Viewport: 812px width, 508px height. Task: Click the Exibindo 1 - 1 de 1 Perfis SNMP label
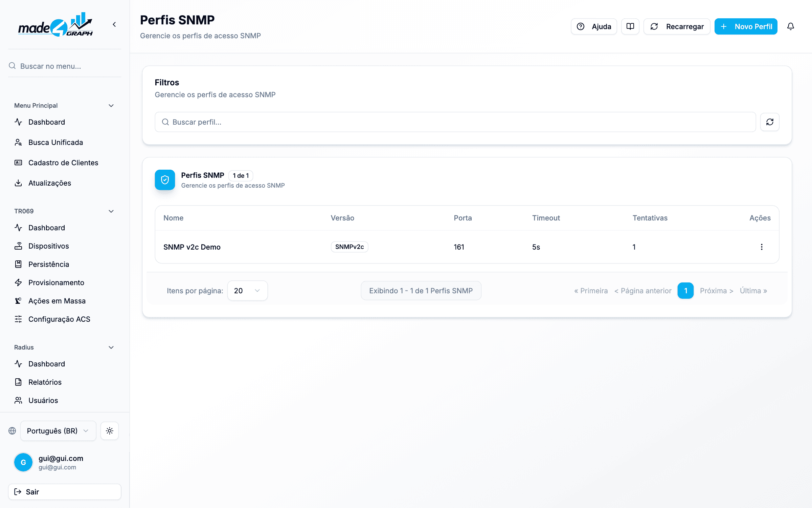coord(421,291)
